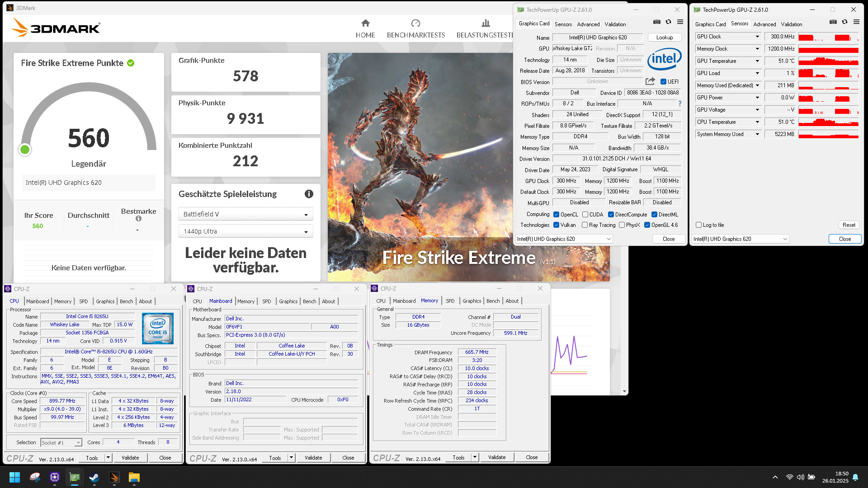
Task: Open the Battlefield V game dropdown
Action: pos(245,214)
